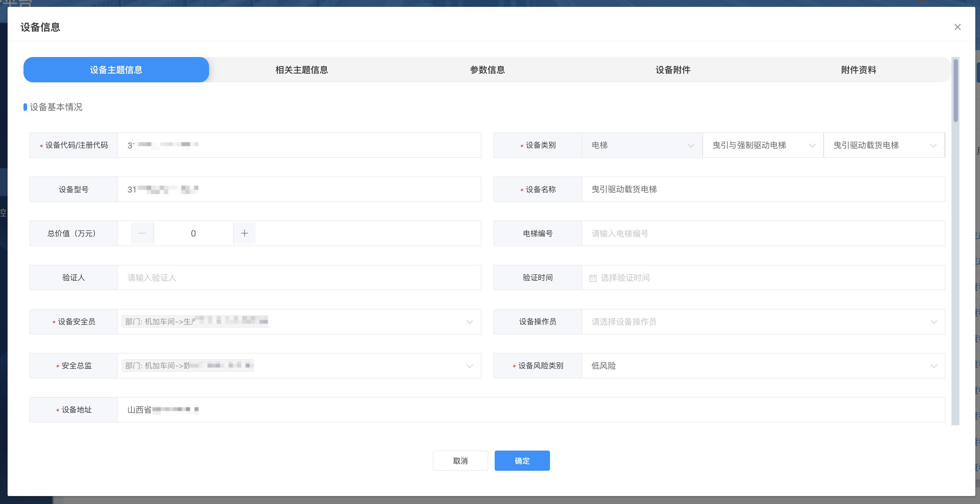Viewport: 980px width, 504px height.
Task: Expand the 电梯 category dropdown
Action: (x=642, y=145)
